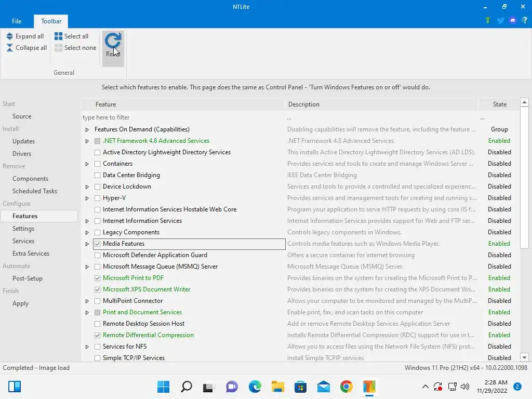Expand Features On Demand (Capabilities)
Image resolution: width=532 pixels, height=399 pixels.
pos(87,129)
